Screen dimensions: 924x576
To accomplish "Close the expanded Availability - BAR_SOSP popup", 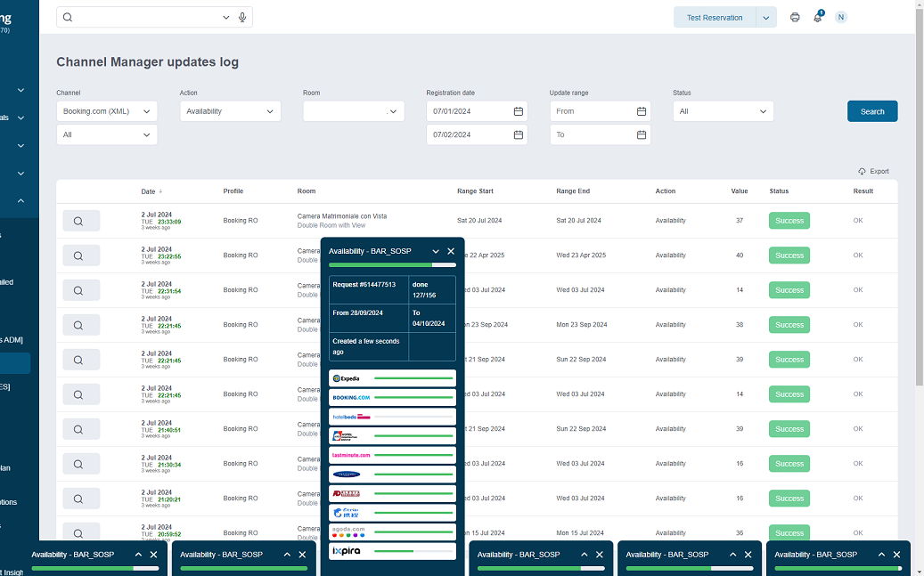I will (451, 251).
